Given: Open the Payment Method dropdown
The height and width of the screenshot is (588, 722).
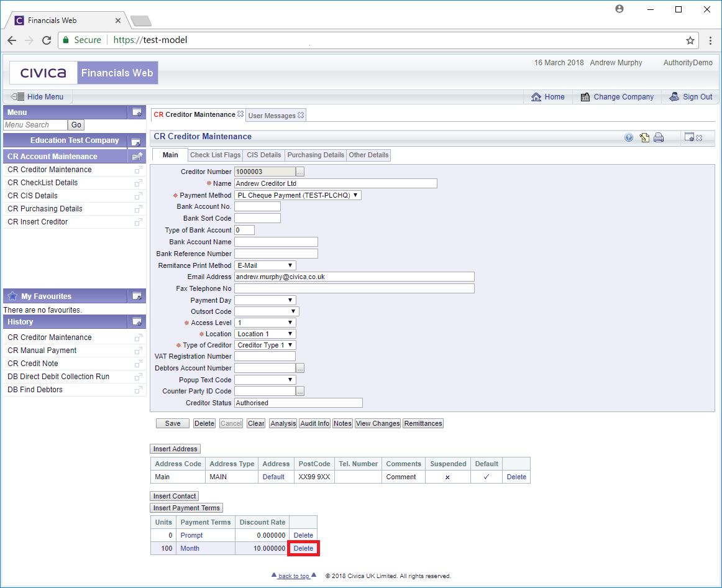Looking at the screenshot, I should (x=298, y=195).
